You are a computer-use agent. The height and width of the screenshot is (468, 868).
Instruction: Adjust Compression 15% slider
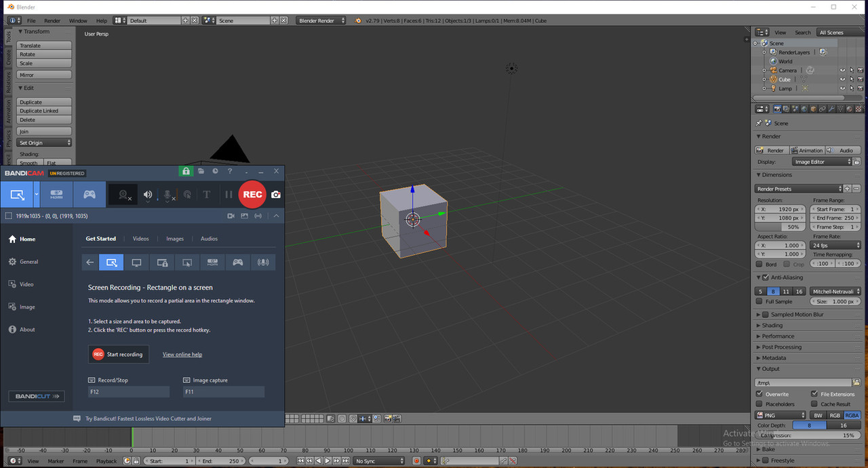(x=807, y=435)
